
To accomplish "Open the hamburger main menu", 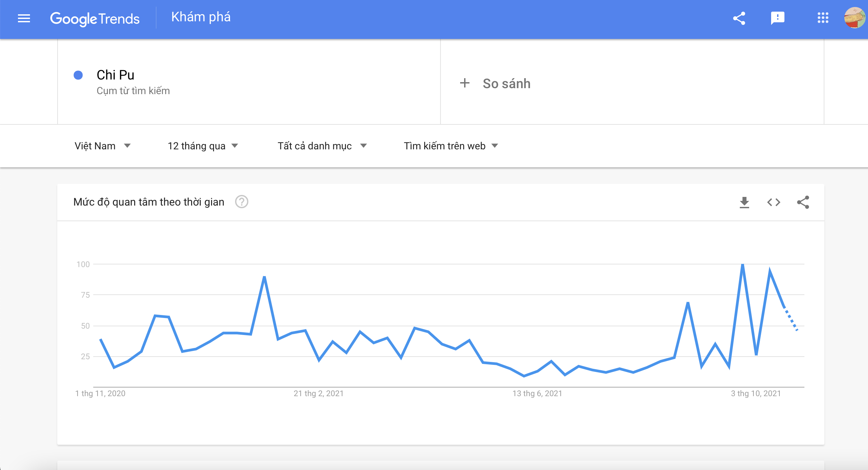I will pyautogui.click(x=24, y=18).
